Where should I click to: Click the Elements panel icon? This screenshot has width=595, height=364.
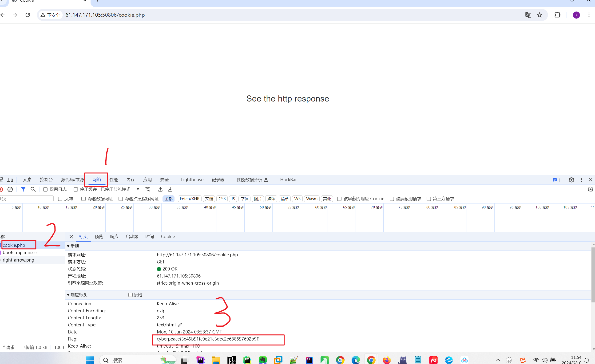tap(26, 179)
